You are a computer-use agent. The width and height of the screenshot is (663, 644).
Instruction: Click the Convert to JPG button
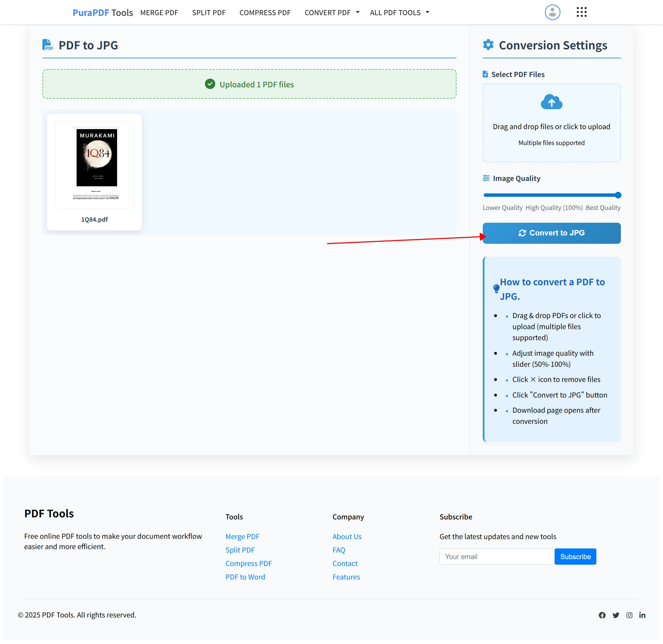click(551, 233)
